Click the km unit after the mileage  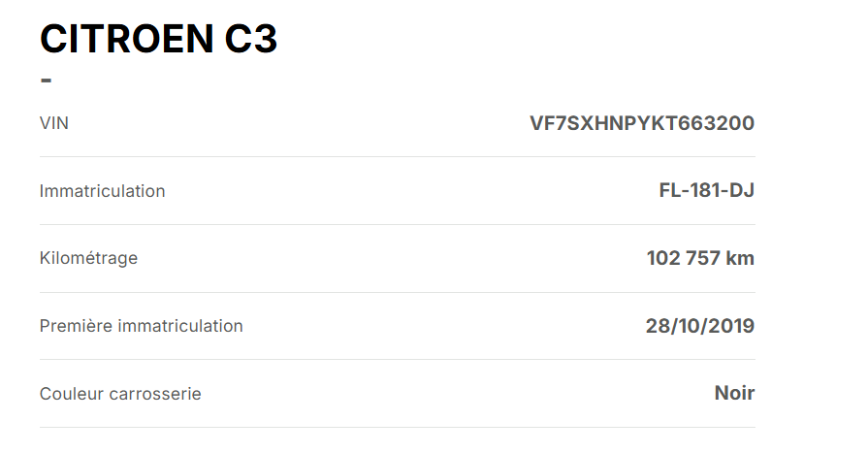pyautogui.click(x=740, y=258)
